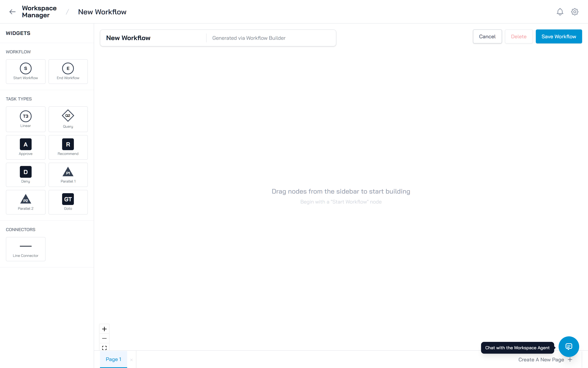Close the Page 1 tab
Image resolution: width=588 pixels, height=368 pixels.
(131, 360)
